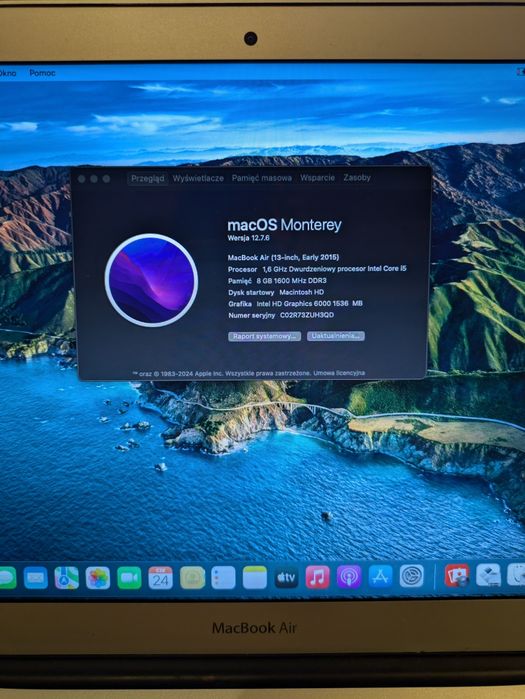The image size is (525, 699).
Task: Click MacBook Air (13-inch, Early 2015) text
Action: pyautogui.click(x=283, y=257)
